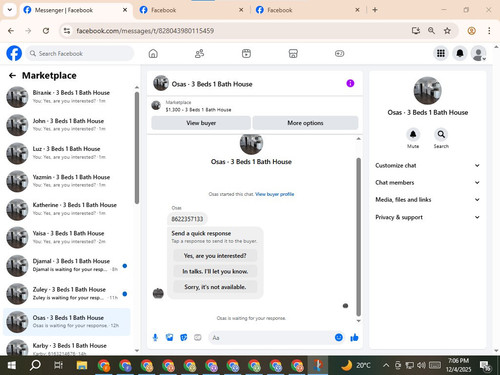Mute this chat with bell icon
Screen dimensions: 500x375
tap(413, 134)
